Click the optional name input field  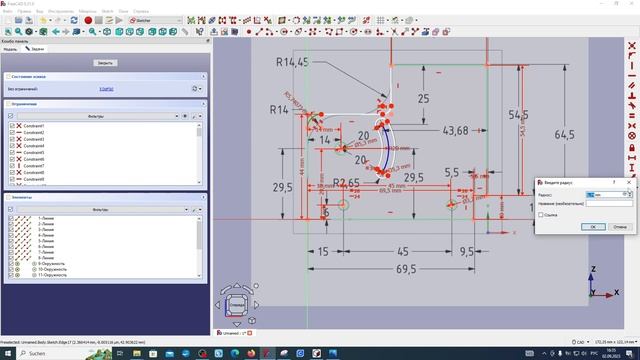[609, 203]
